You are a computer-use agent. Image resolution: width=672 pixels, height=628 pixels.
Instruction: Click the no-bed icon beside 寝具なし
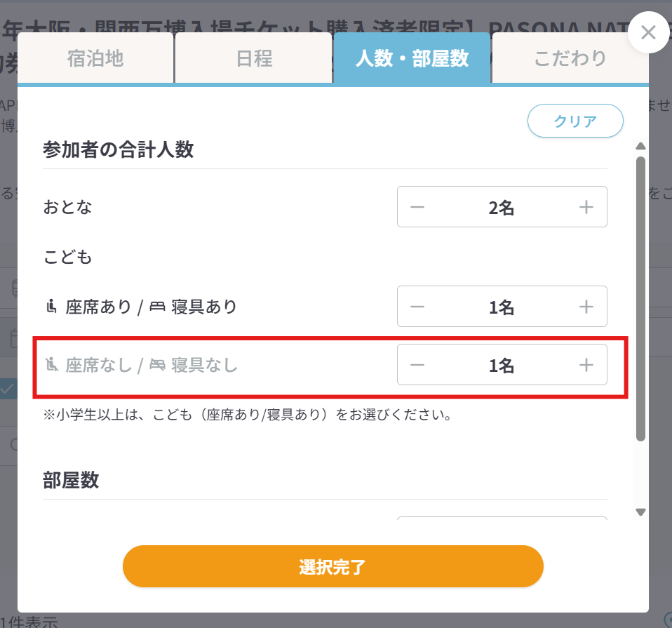157,364
